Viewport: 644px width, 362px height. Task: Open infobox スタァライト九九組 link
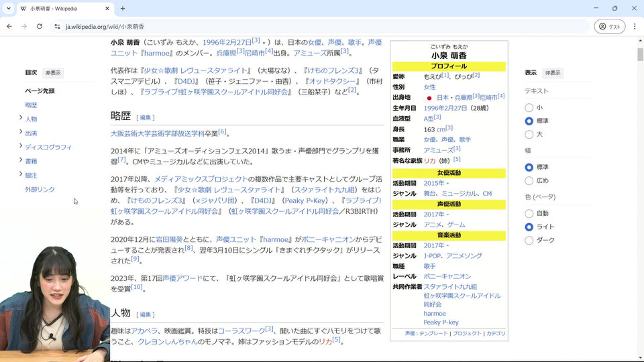point(450,286)
